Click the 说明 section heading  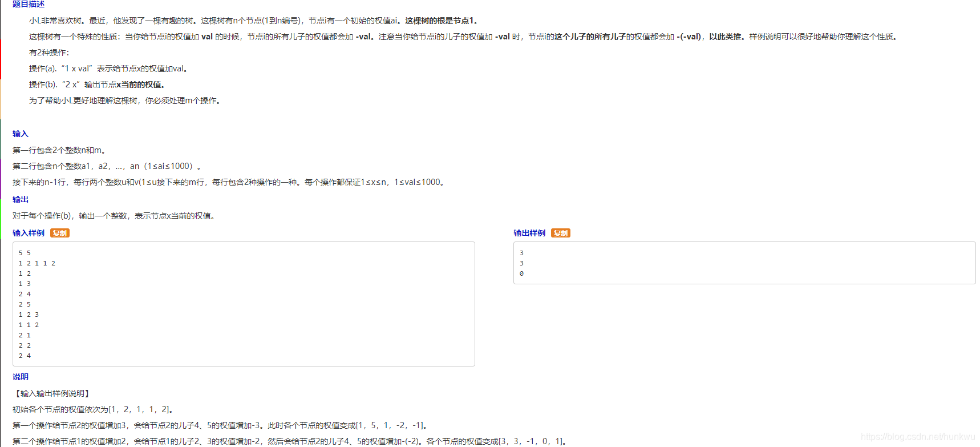(21, 377)
